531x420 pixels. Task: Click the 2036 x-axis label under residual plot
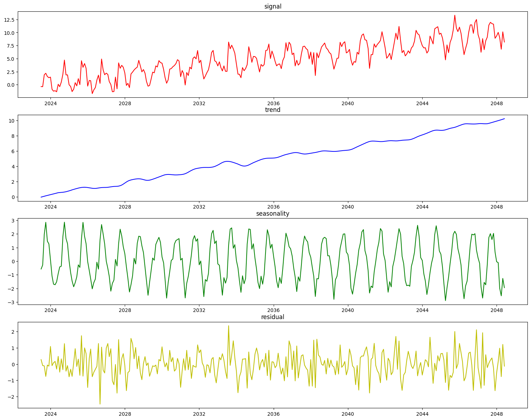click(273, 414)
